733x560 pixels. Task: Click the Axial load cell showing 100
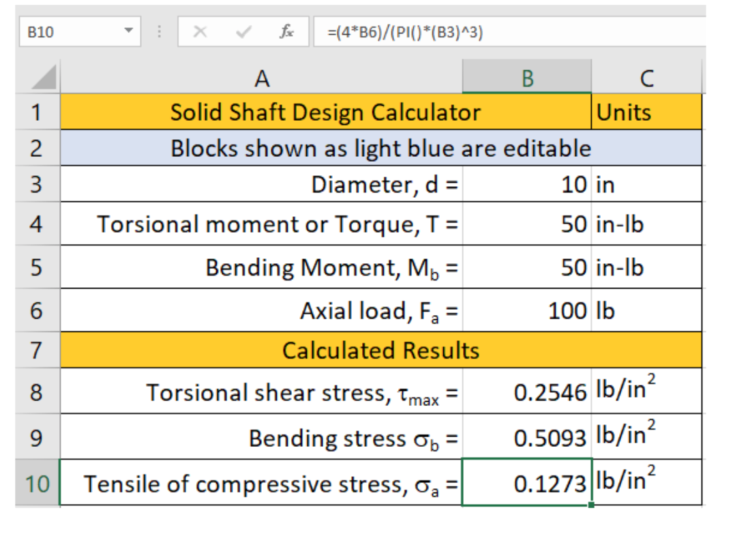(x=526, y=309)
